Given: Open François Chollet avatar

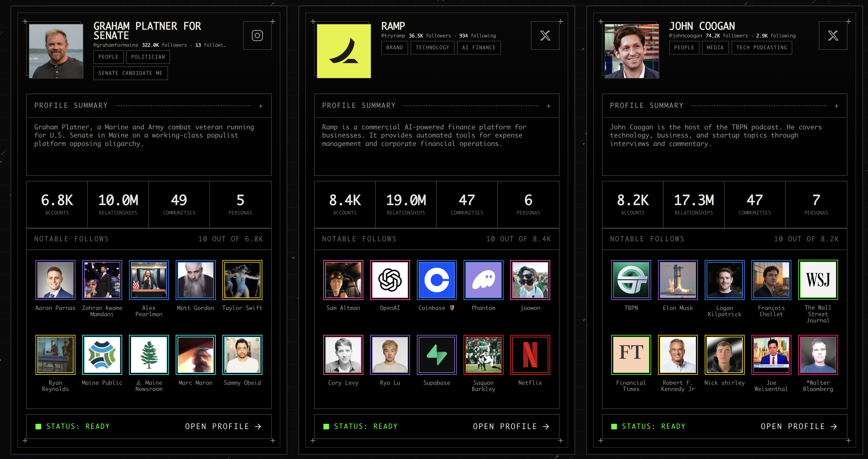Looking at the screenshot, I should [x=771, y=280].
